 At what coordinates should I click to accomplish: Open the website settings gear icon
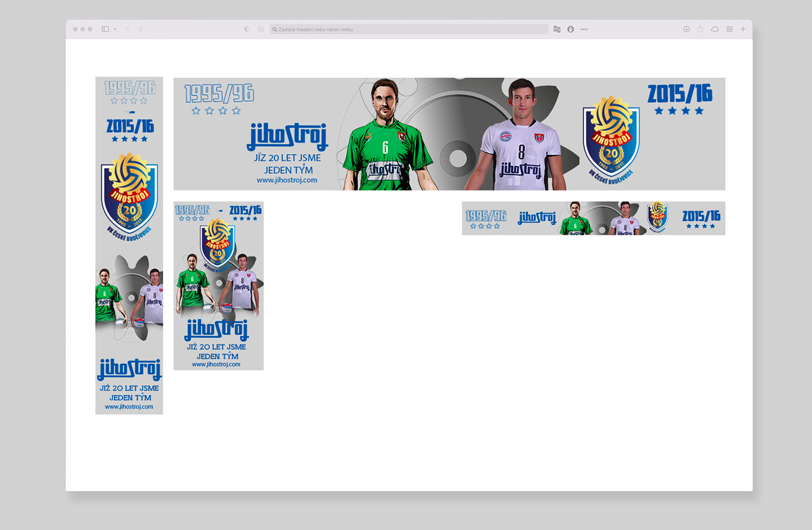point(261,29)
